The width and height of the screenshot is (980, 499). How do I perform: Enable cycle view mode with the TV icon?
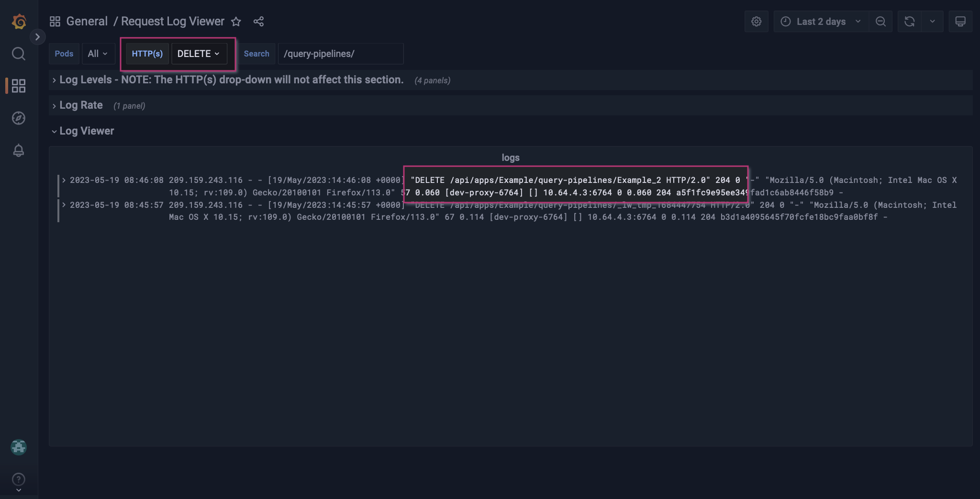pyautogui.click(x=960, y=21)
